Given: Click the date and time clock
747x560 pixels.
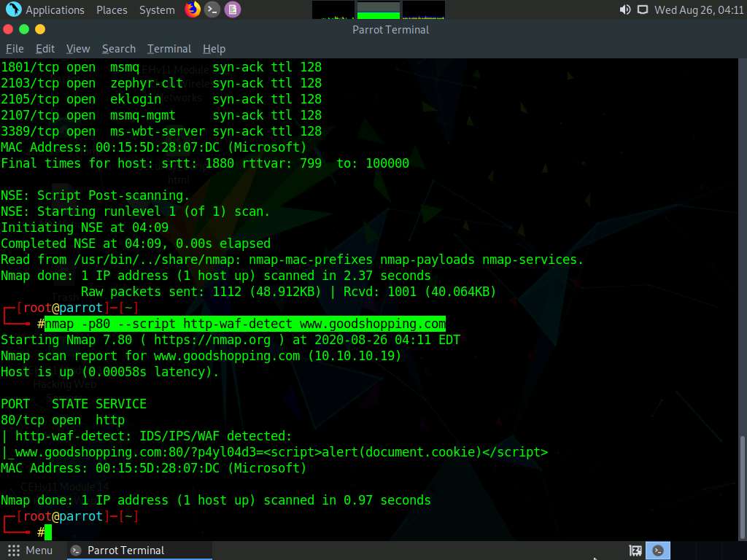Looking at the screenshot, I should (698, 10).
